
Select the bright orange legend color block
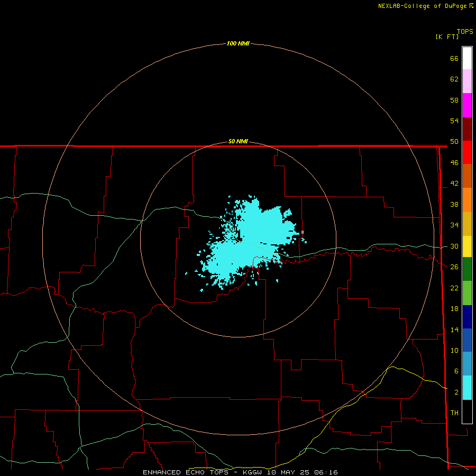[467, 200]
